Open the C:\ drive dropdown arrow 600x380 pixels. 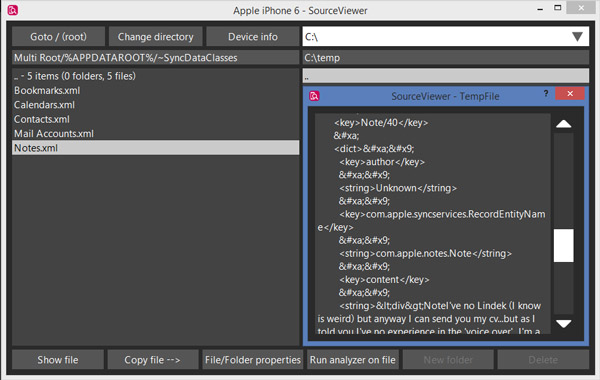[577, 37]
